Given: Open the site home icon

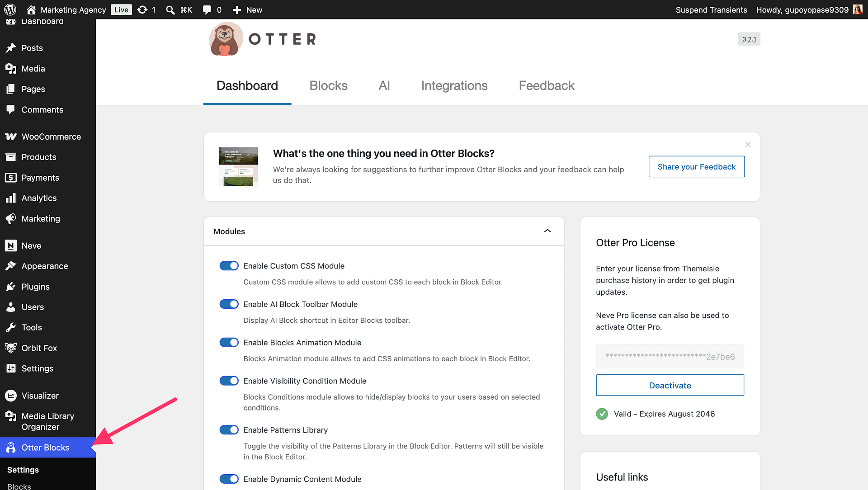Looking at the screenshot, I should pos(31,9).
